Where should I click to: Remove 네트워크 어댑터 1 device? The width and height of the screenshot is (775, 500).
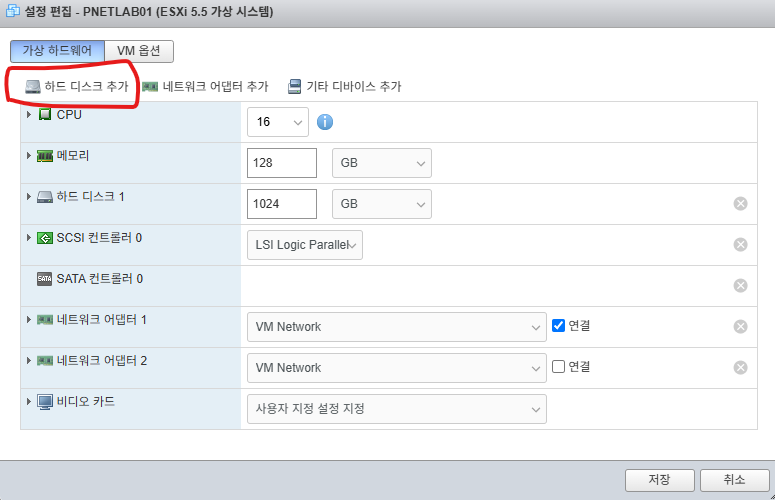pyautogui.click(x=740, y=327)
